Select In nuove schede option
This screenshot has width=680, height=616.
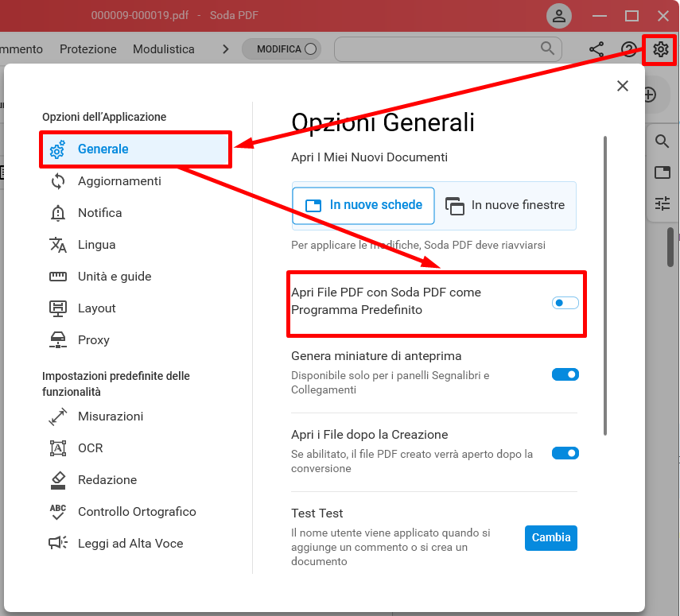[363, 206]
